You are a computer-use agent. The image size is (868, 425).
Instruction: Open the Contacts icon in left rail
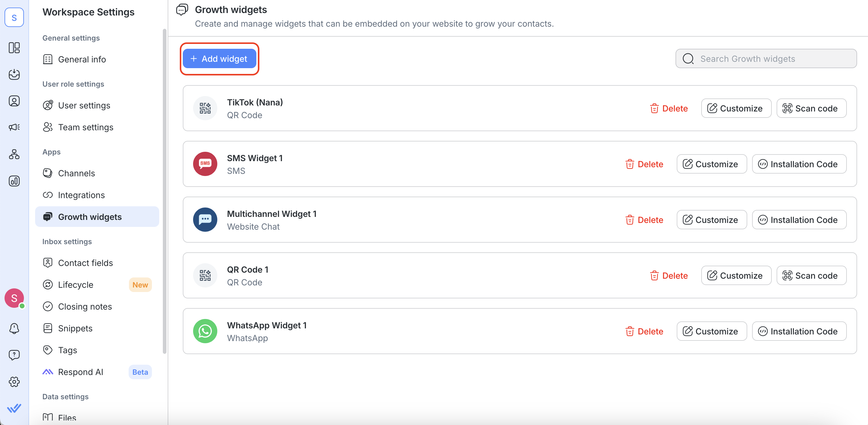coord(14,101)
